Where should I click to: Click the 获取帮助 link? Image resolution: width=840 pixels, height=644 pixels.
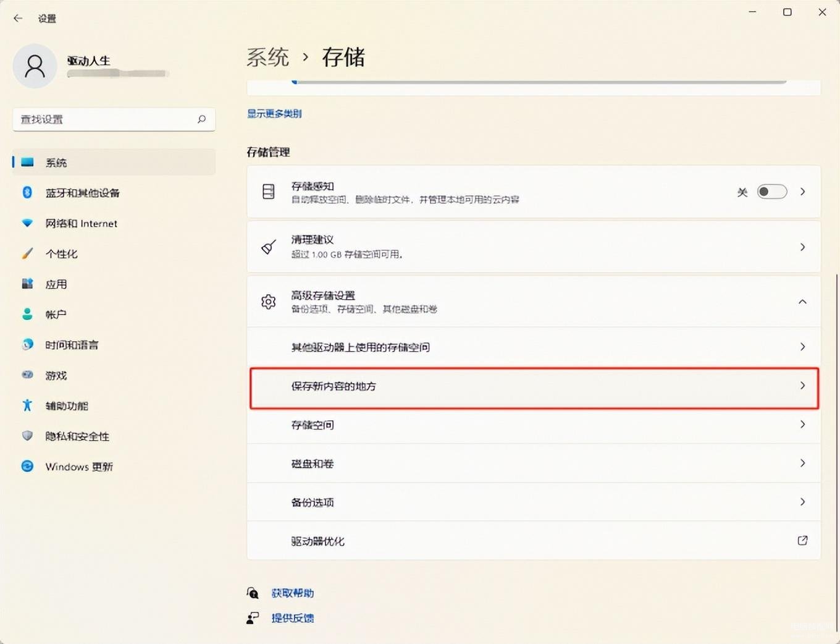click(293, 593)
